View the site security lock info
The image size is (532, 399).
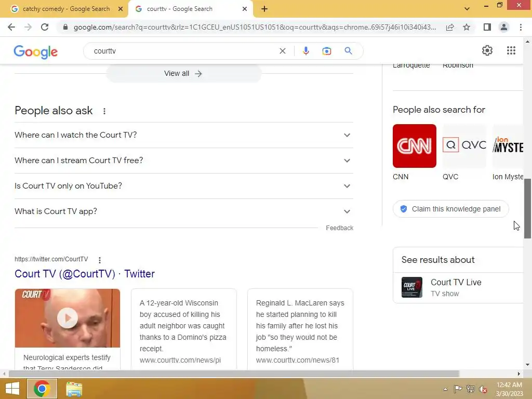pyautogui.click(x=65, y=27)
